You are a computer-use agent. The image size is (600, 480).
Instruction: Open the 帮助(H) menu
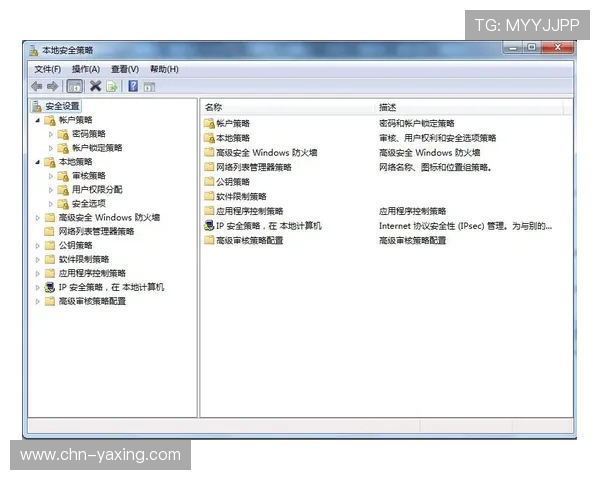(x=164, y=69)
